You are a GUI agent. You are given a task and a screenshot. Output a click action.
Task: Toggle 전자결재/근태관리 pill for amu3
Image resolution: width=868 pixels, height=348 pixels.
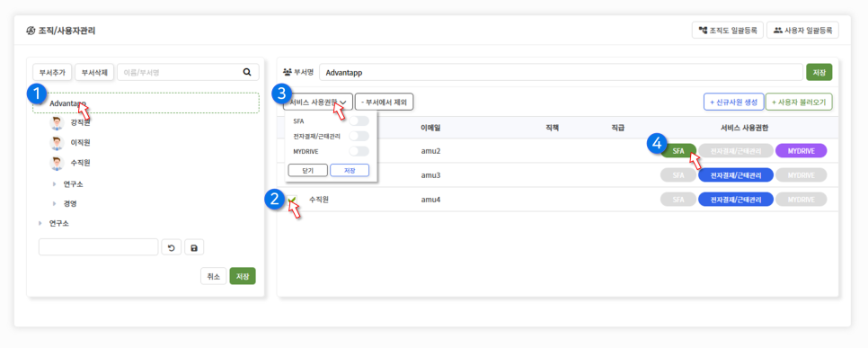(x=736, y=175)
